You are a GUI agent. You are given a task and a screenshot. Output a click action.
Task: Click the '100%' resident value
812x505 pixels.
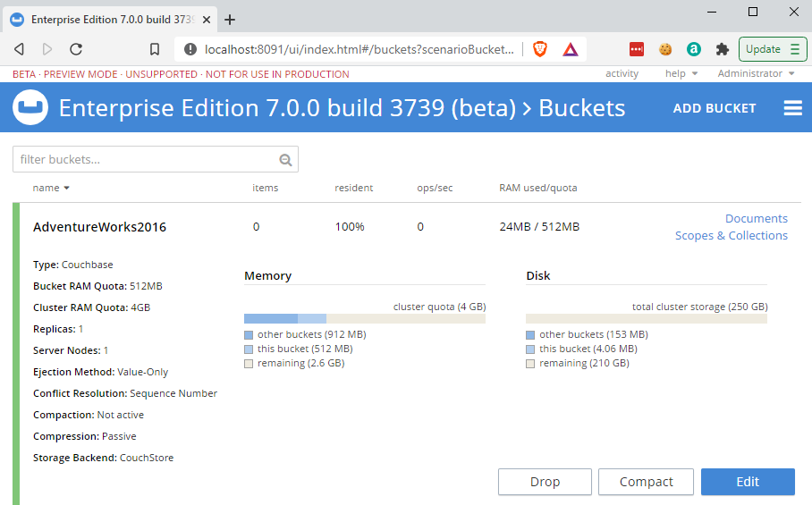(350, 227)
